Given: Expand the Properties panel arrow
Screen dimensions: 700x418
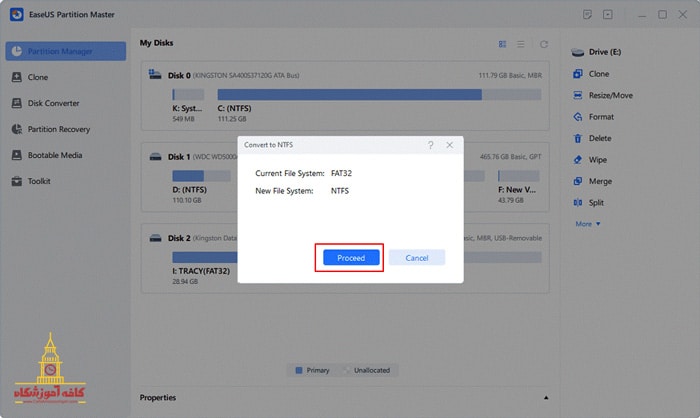Looking at the screenshot, I should point(546,397).
